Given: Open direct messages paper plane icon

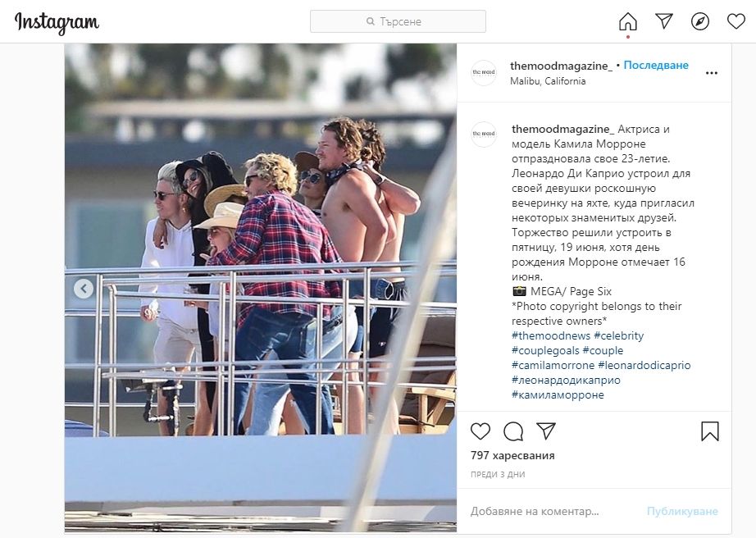Looking at the screenshot, I should click(x=664, y=21).
